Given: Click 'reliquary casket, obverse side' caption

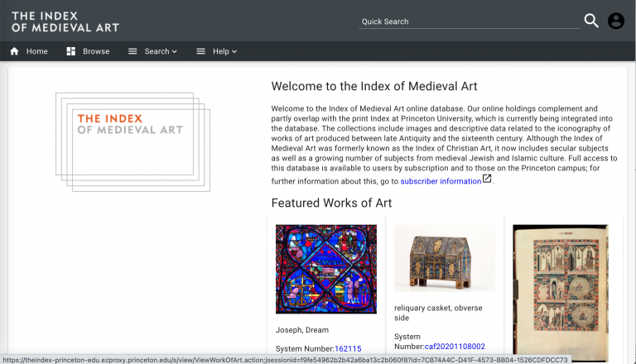Looking at the screenshot, I should point(438,313).
